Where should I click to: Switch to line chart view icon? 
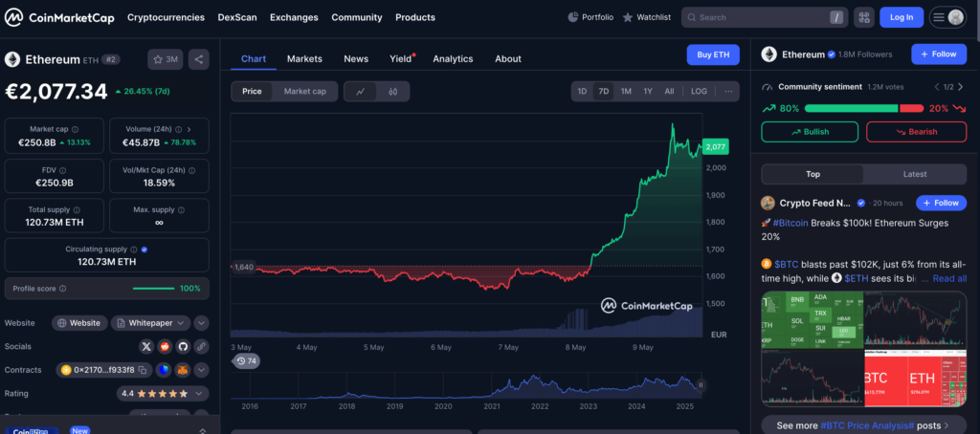coord(361,91)
